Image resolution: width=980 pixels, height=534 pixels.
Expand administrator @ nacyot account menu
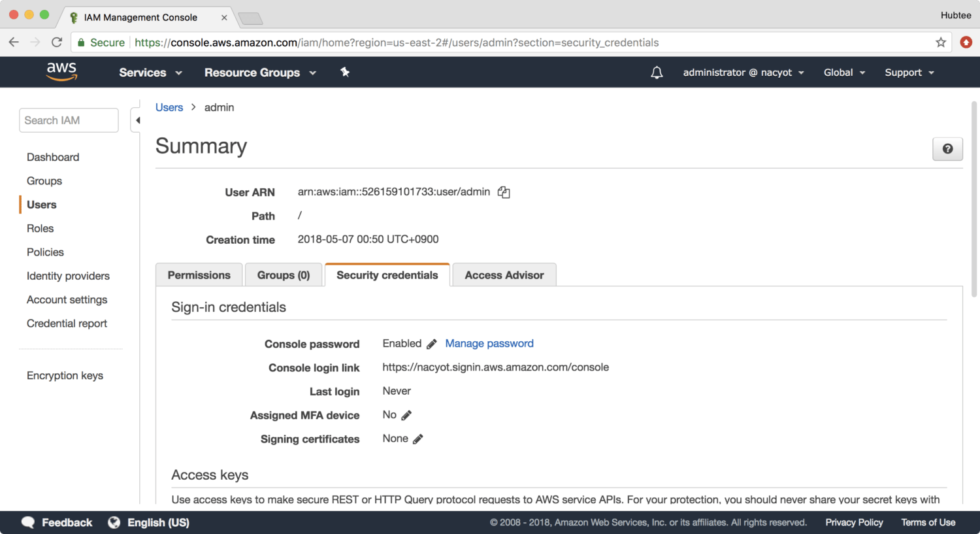pyautogui.click(x=743, y=73)
